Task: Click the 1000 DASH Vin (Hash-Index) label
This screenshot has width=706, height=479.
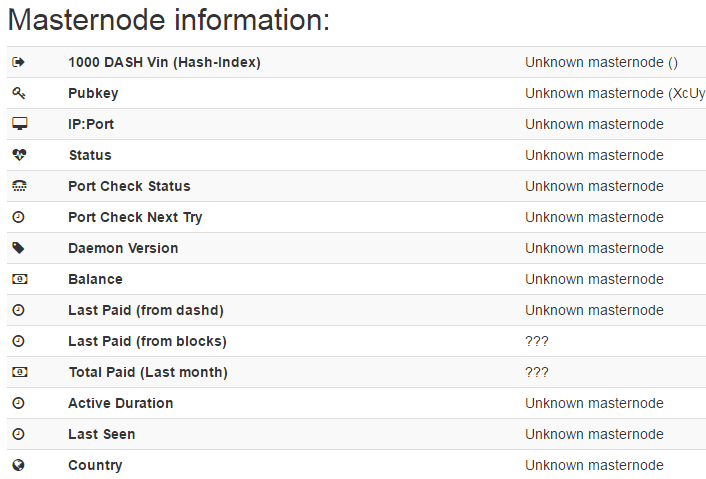Action: [x=164, y=62]
